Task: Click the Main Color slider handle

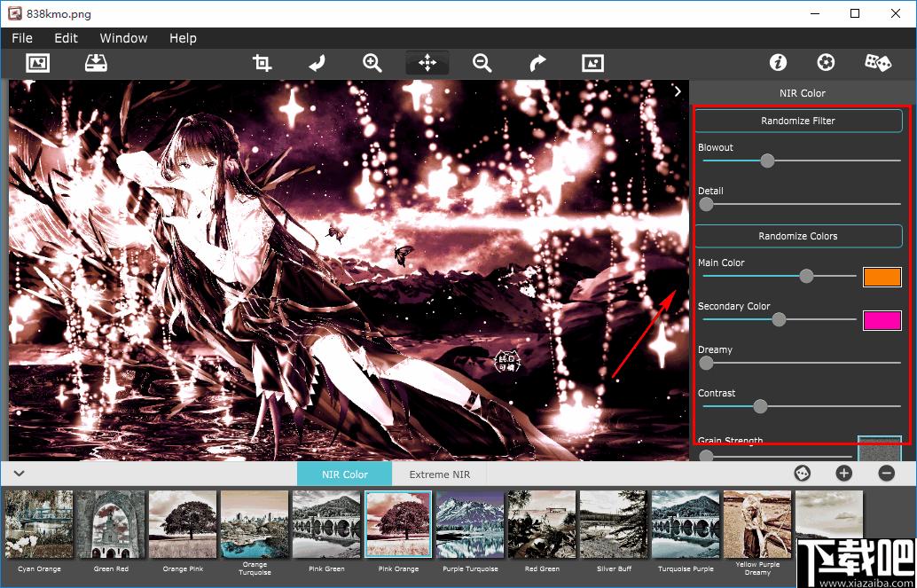Action: [x=806, y=276]
